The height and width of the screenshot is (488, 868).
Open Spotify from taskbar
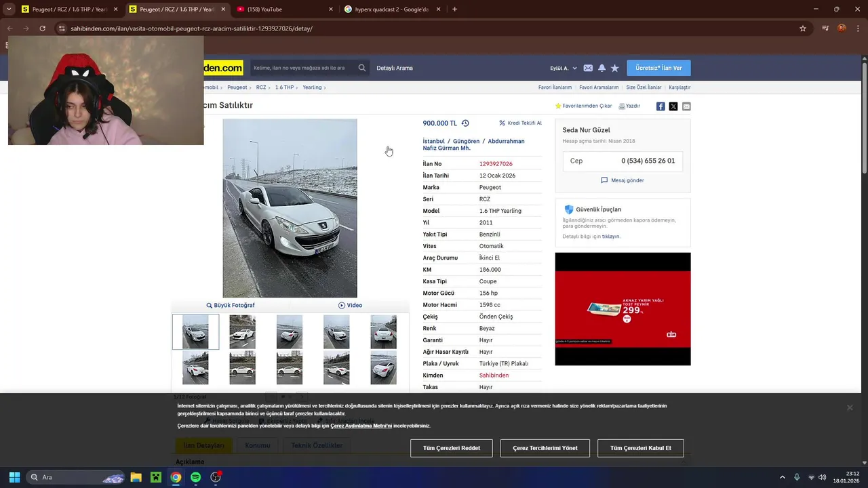(x=195, y=477)
